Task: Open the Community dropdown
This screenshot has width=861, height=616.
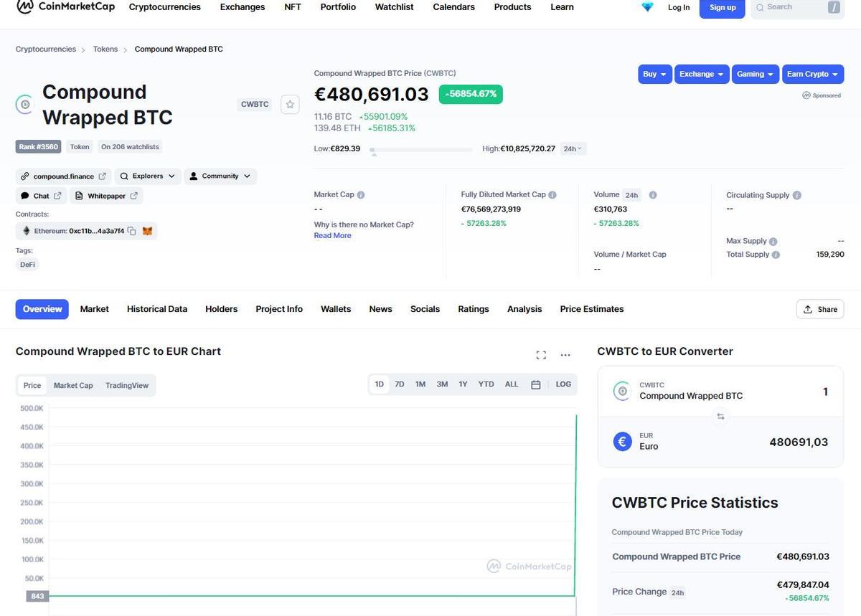Action: tap(220, 176)
